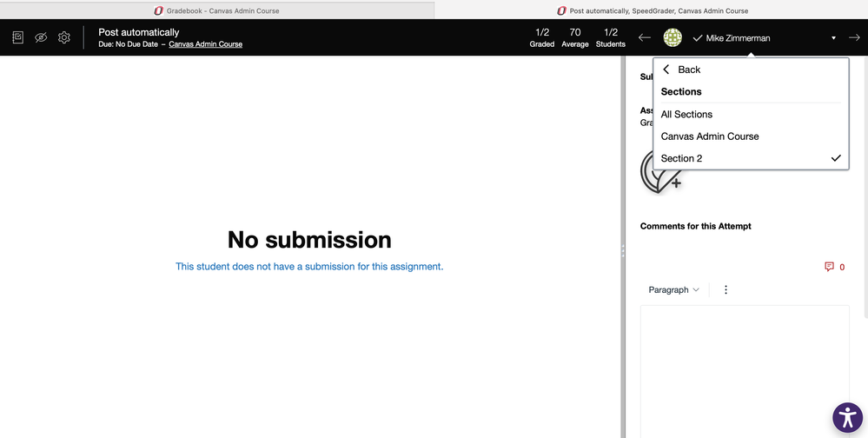
Task: Expand the student list dropdown arrow
Action: coord(833,38)
